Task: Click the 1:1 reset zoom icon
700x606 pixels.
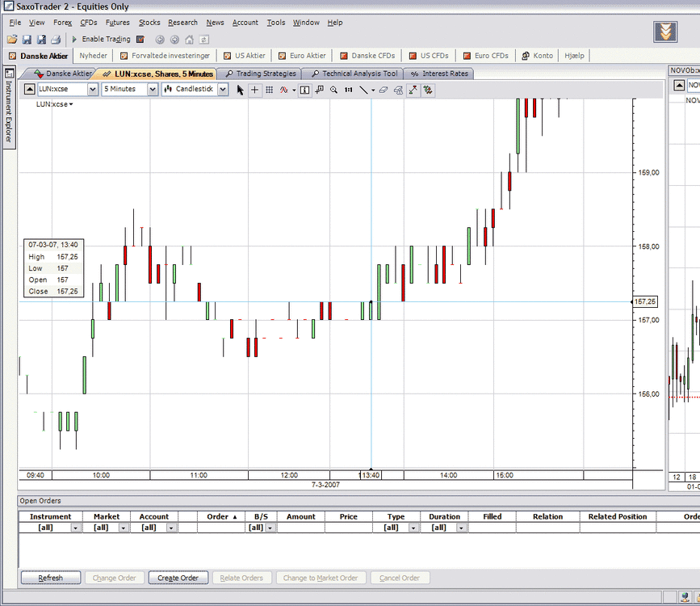Action: (348, 90)
